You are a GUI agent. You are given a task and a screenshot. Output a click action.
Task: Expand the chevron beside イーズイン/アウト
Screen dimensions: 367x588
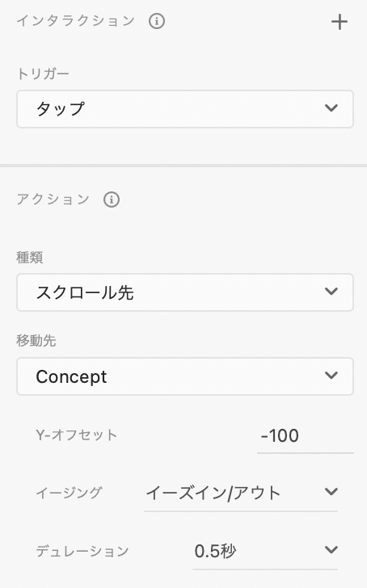pos(331,492)
